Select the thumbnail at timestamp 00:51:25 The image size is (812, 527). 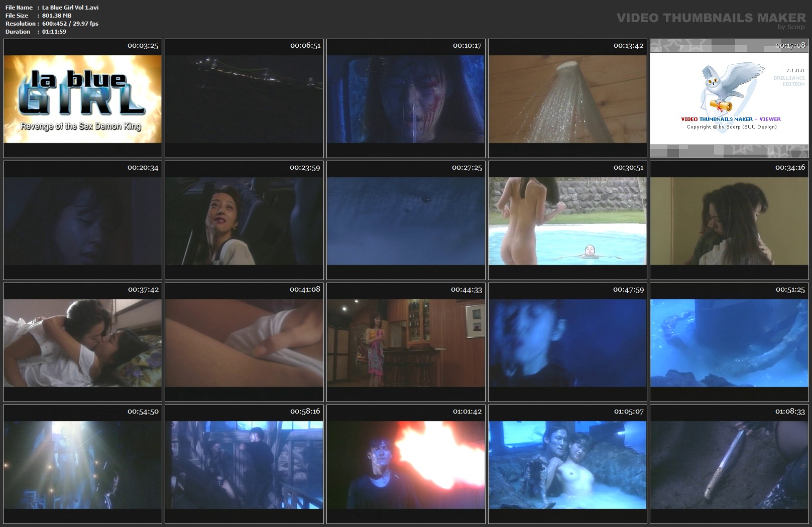729,342
